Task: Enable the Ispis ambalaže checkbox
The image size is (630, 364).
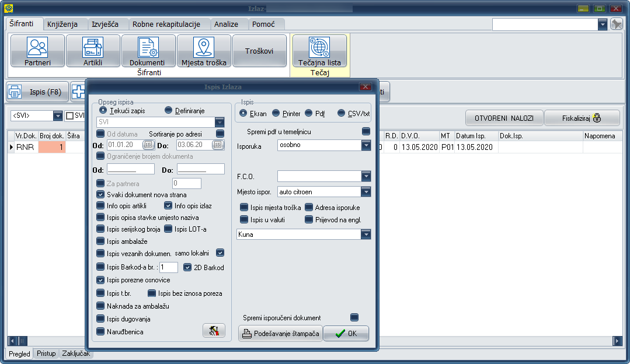Action: coord(101,241)
